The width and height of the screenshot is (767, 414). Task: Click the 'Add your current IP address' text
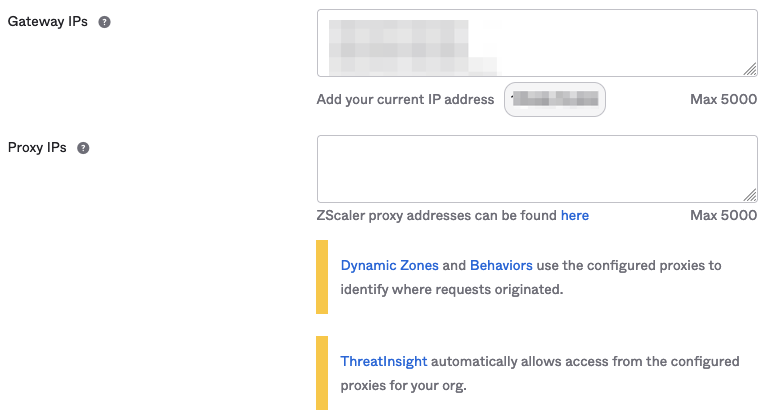(x=405, y=99)
